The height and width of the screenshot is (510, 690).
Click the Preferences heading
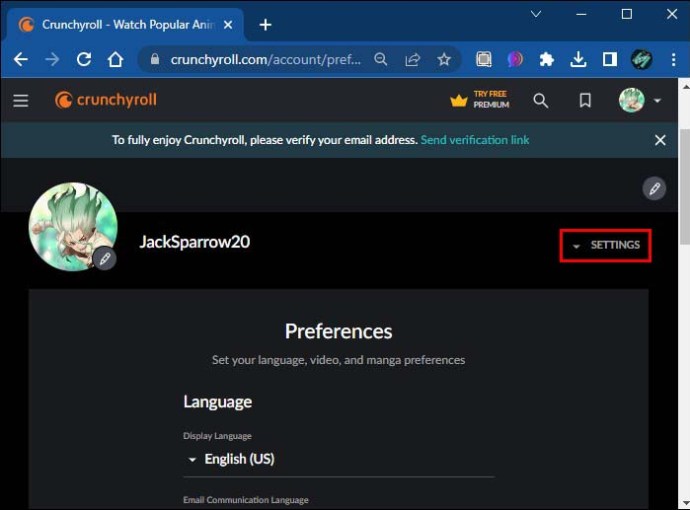coord(338,331)
